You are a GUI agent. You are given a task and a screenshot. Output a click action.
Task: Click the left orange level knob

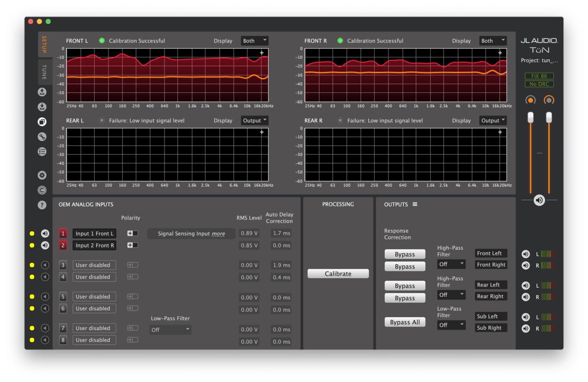pyautogui.click(x=531, y=100)
